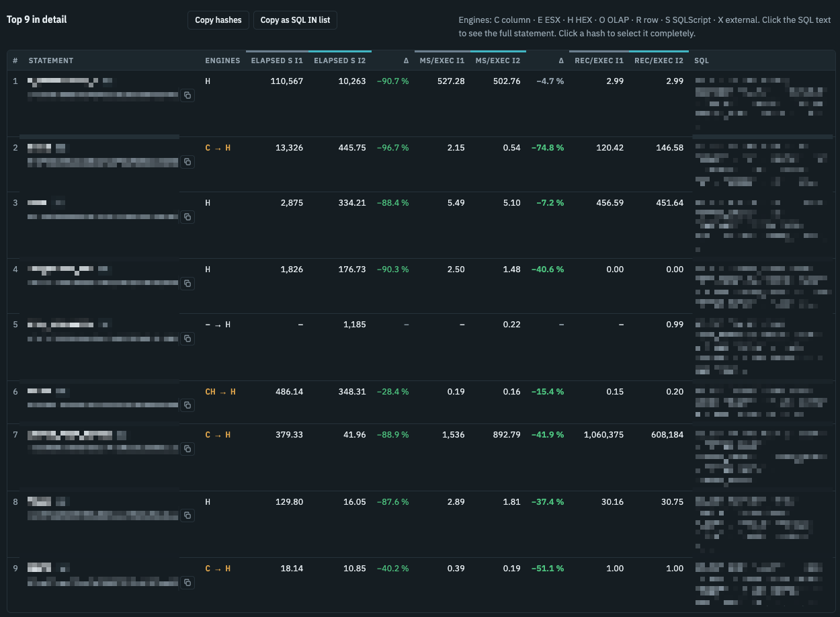This screenshot has width=840, height=617.
Task: Select the CH → H engines cell
Action: pyautogui.click(x=220, y=392)
